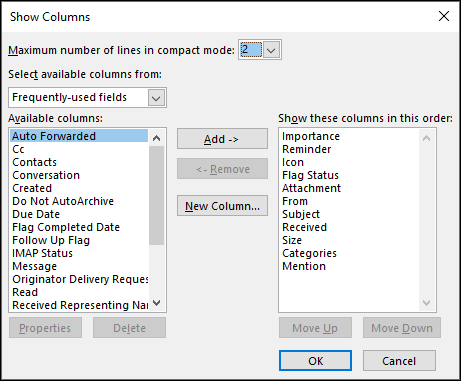Select Conversation in Available columns list

(46, 175)
